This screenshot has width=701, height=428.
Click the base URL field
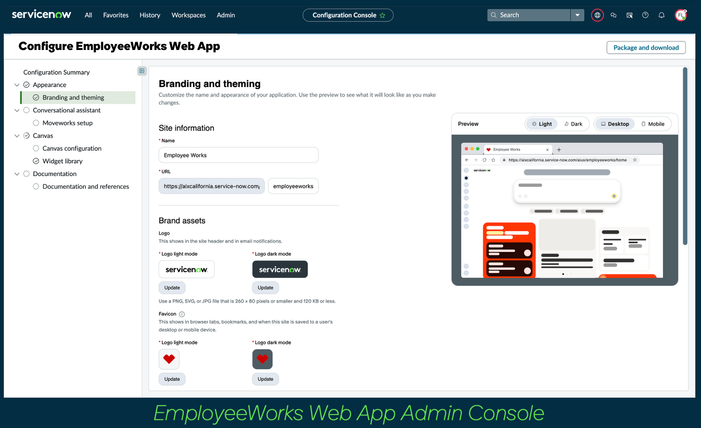point(211,186)
